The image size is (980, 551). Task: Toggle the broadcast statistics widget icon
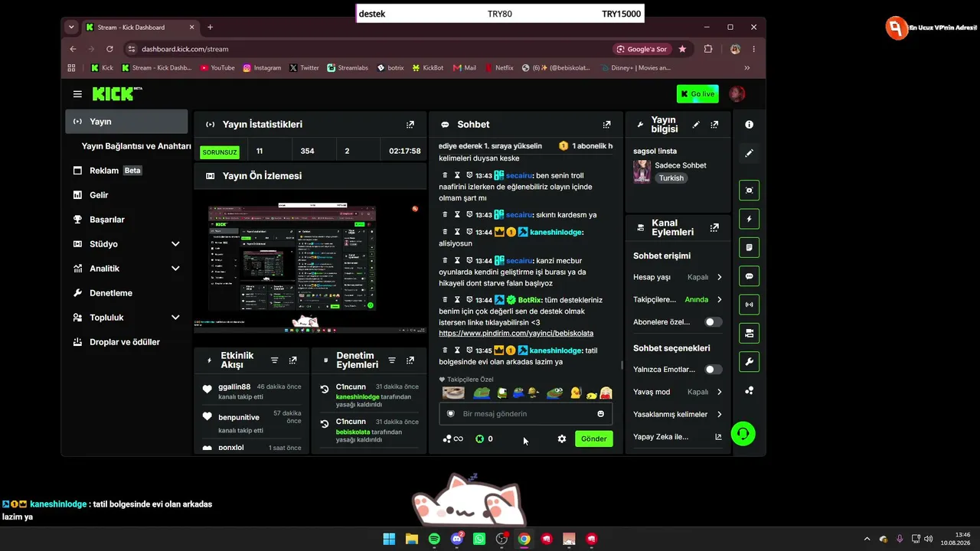749,305
